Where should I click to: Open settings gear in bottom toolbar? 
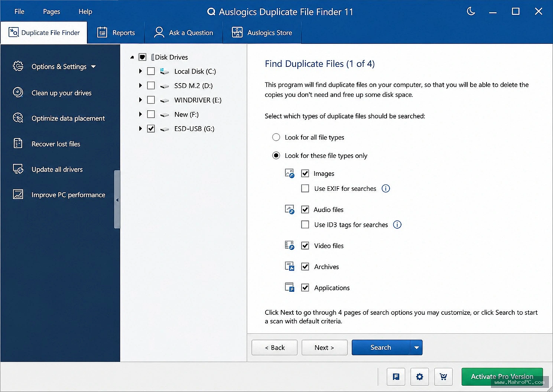pyautogui.click(x=420, y=377)
